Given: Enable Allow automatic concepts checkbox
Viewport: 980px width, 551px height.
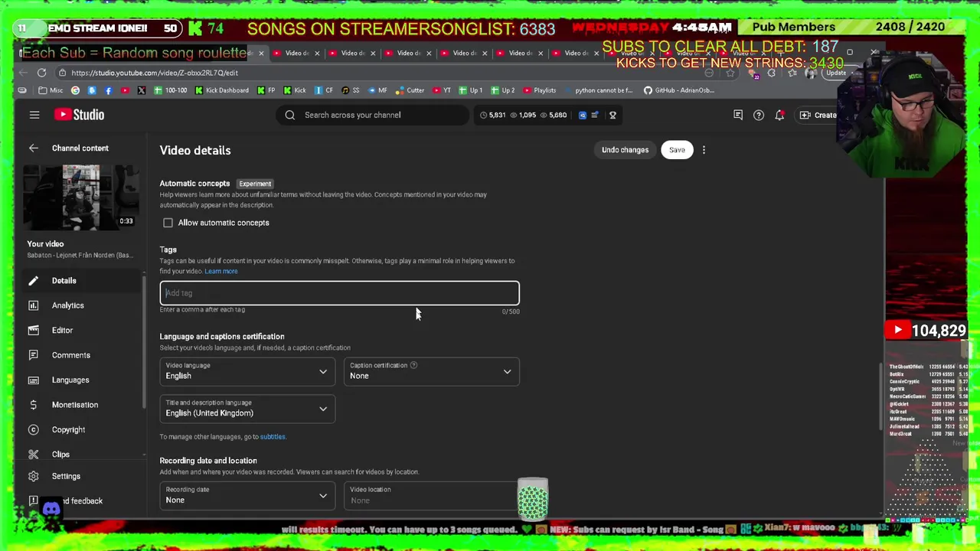Looking at the screenshot, I should click(168, 223).
